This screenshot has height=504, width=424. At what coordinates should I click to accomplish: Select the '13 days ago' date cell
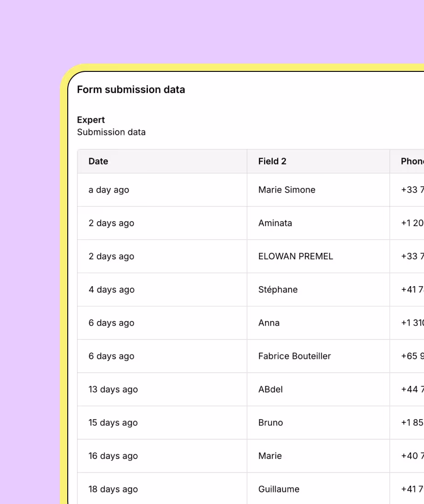point(162,389)
